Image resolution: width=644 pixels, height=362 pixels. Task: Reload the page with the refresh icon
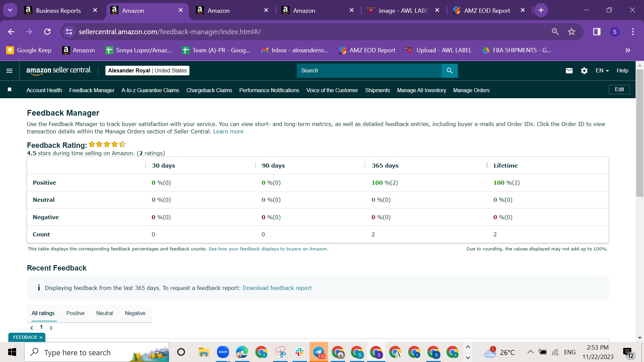click(x=47, y=32)
